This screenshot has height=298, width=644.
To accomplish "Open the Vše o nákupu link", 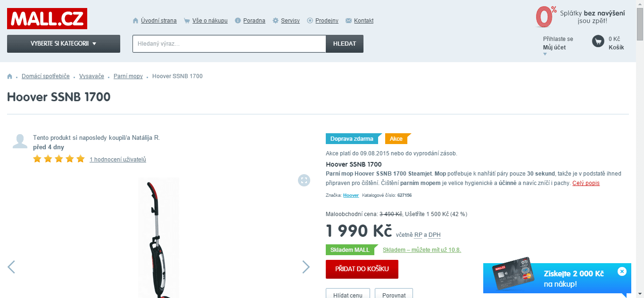I will coord(210,21).
